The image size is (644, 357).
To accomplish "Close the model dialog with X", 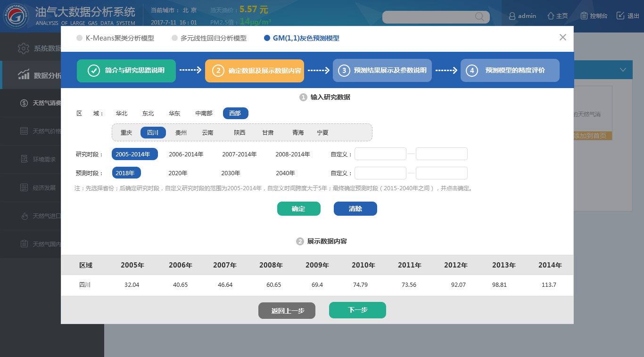I will click(x=562, y=37).
